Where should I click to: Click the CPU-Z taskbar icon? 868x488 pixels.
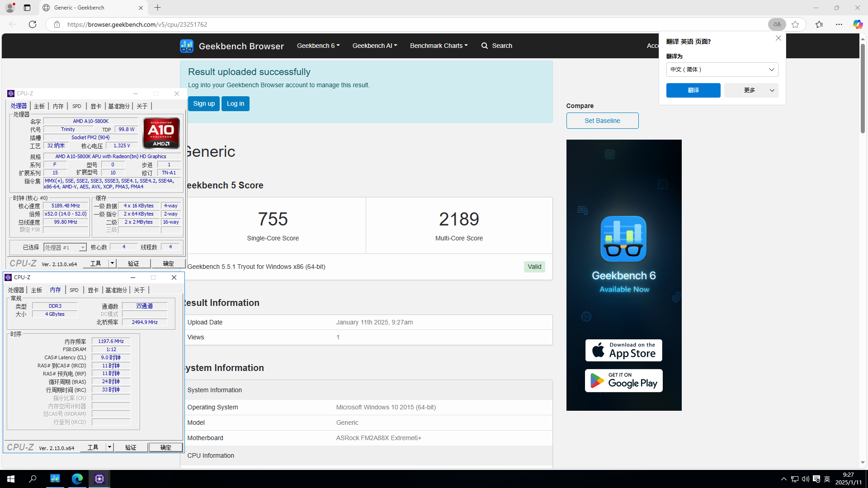[x=99, y=479]
